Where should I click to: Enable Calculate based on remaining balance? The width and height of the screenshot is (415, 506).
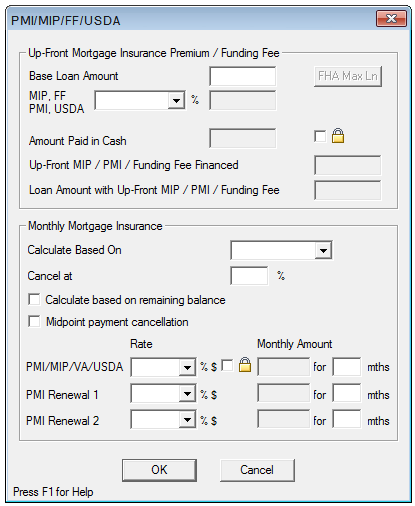(34, 299)
